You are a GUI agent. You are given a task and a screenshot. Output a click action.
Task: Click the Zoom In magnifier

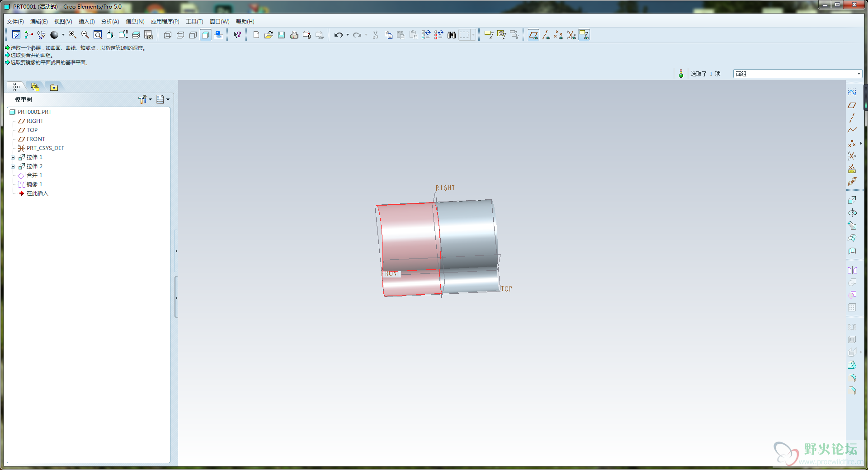[72, 35]
